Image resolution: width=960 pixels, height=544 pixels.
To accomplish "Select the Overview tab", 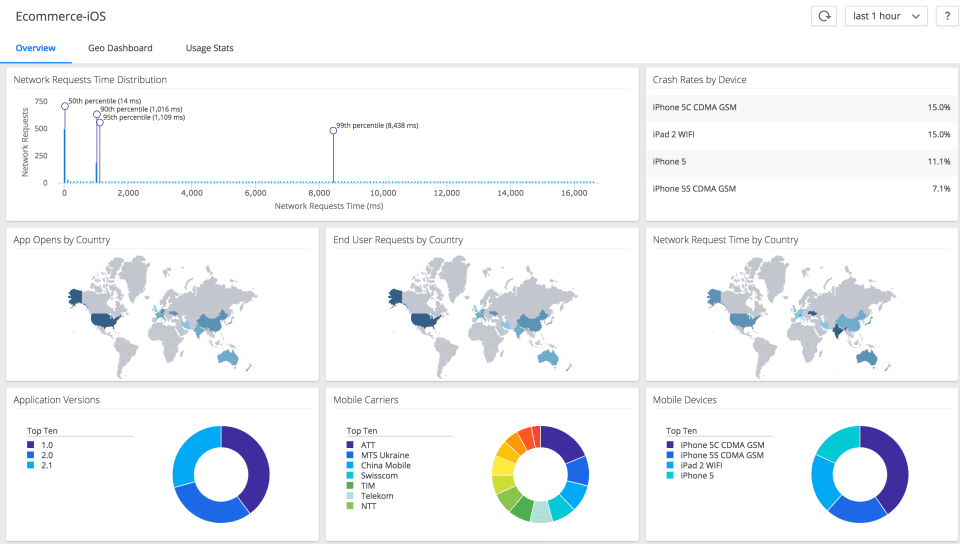I will click(36, 48).
